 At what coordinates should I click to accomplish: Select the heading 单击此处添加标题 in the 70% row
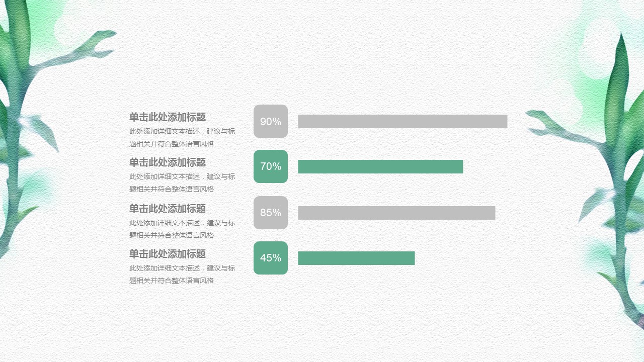point(168,162)
